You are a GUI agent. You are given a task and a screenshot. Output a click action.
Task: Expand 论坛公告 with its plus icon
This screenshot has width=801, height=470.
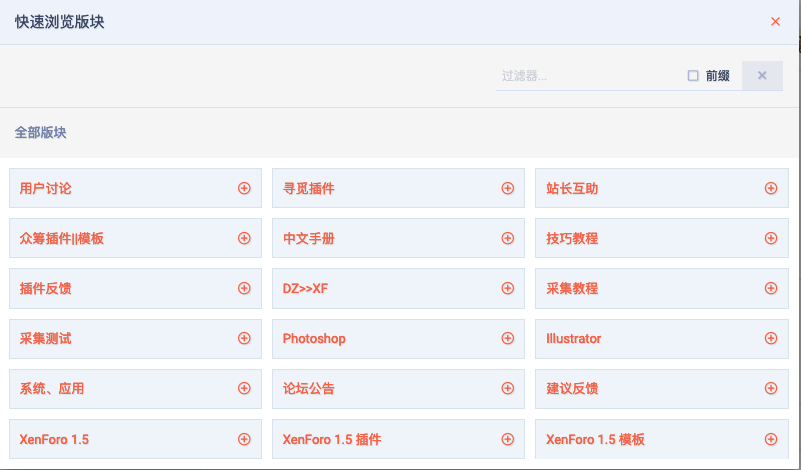coord(507,388)
